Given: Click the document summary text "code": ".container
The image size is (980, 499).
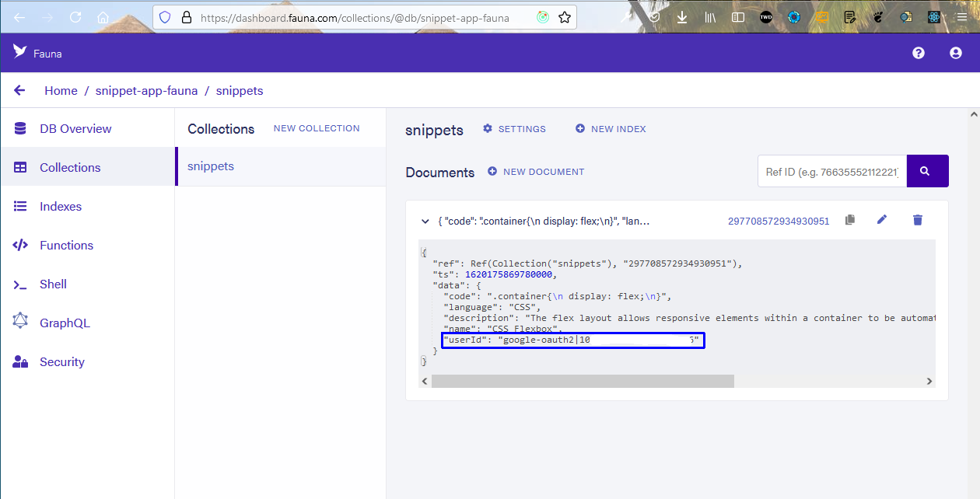Looking at the screenshot, I should [x=544, y=222].
